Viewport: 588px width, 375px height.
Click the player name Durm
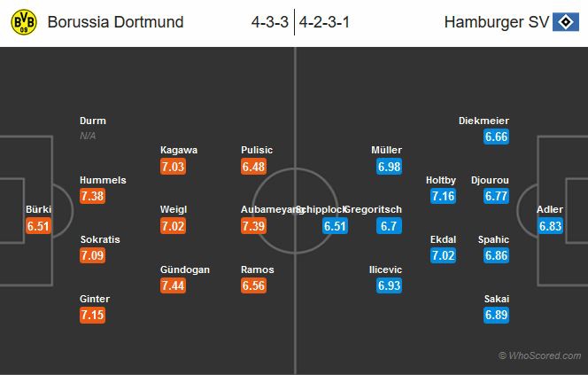[93, 121]
